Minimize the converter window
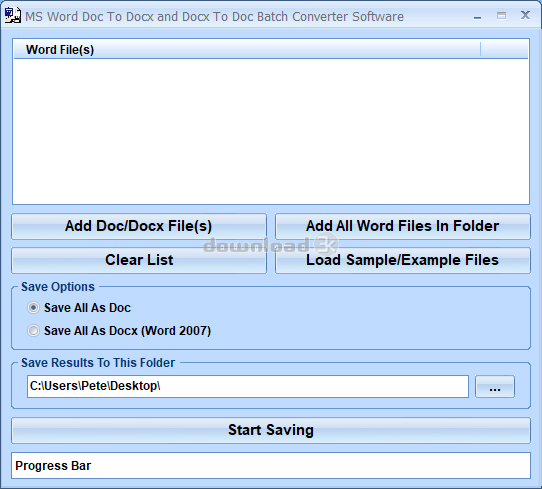This screenshot has width=542, height=489. (x=477, y=17)
